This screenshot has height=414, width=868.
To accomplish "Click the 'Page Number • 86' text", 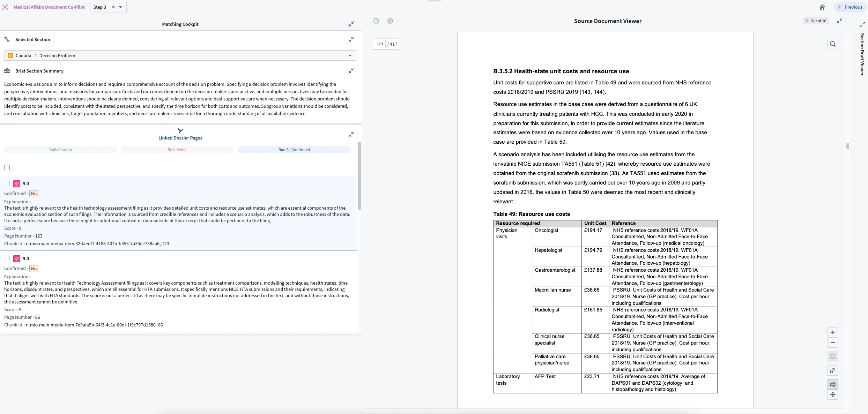I will [22, 317].
